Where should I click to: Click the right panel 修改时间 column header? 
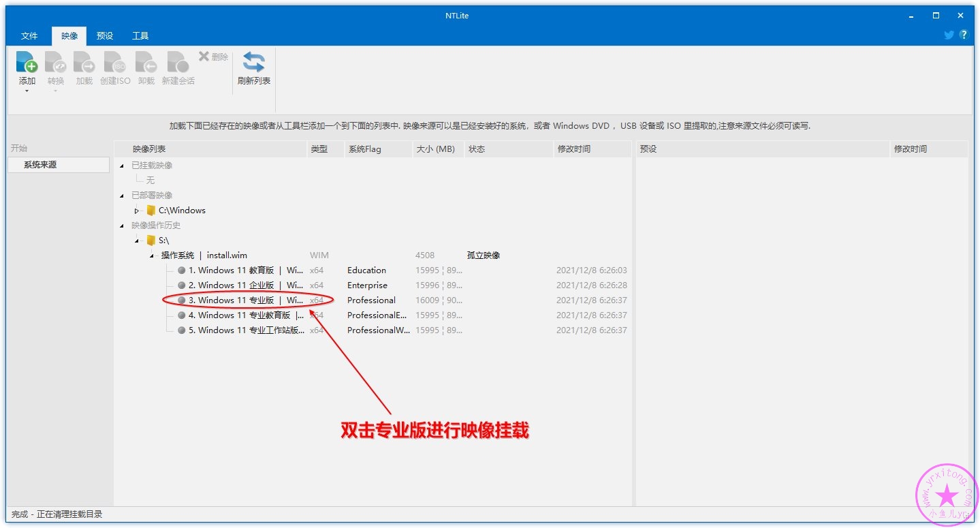tap(928, 149)
